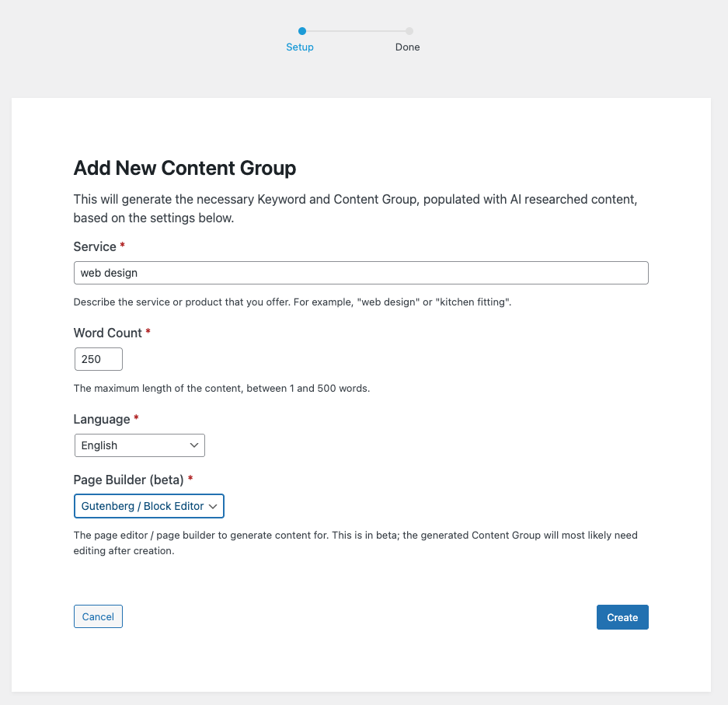Click the Language field label
The image size is (728, 705).
(x=102, y=420)
